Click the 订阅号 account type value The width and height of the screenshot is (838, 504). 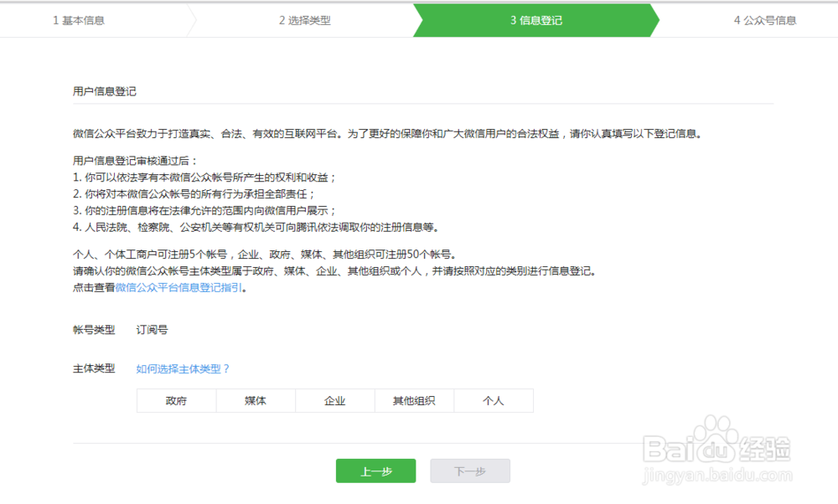coord(152,330)
